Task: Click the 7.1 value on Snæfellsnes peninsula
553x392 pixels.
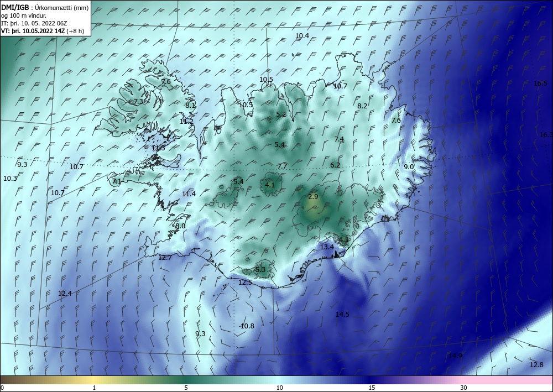Action: pos(117,181)
